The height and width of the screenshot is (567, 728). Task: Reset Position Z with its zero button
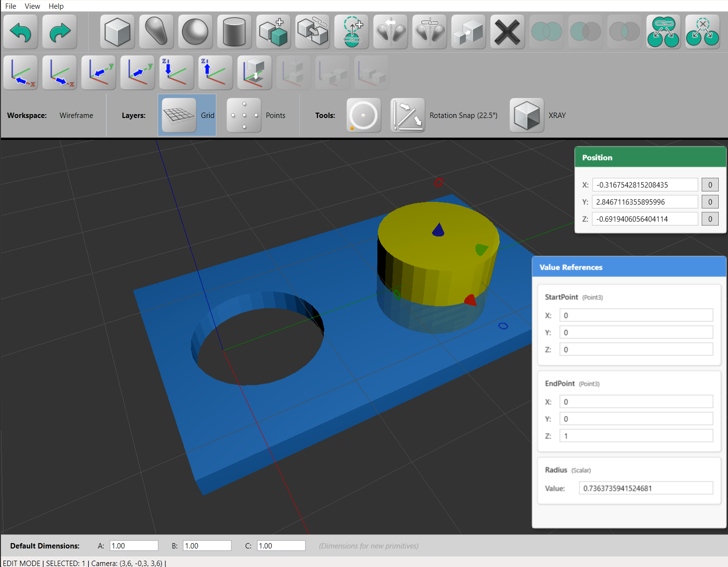710,218
